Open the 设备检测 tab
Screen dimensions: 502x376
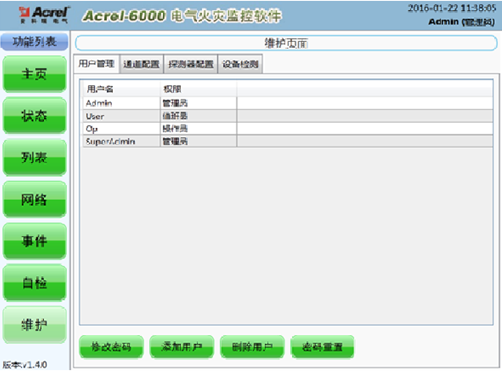(x=240, y=64)
